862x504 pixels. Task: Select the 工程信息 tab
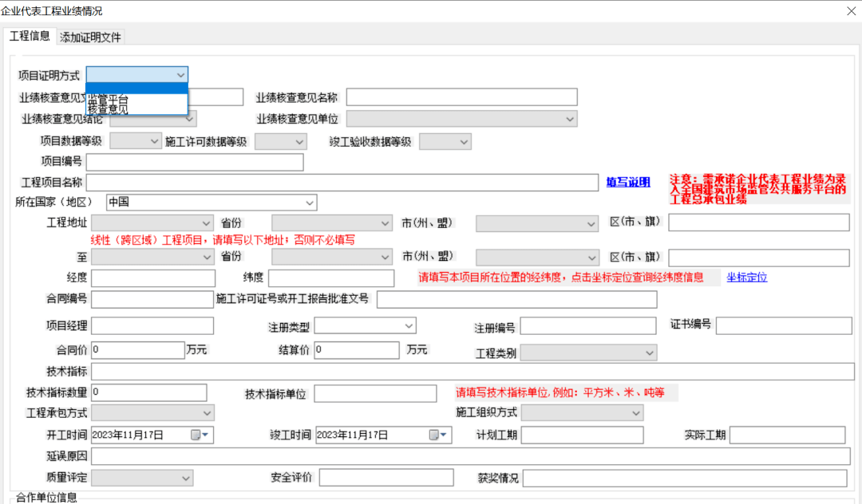30,36
